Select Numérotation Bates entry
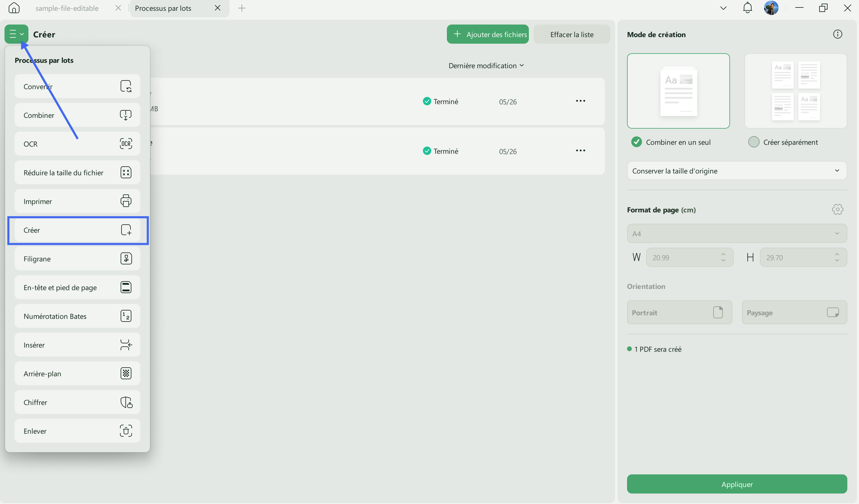The image size is (859, 504). coord(78,316)
